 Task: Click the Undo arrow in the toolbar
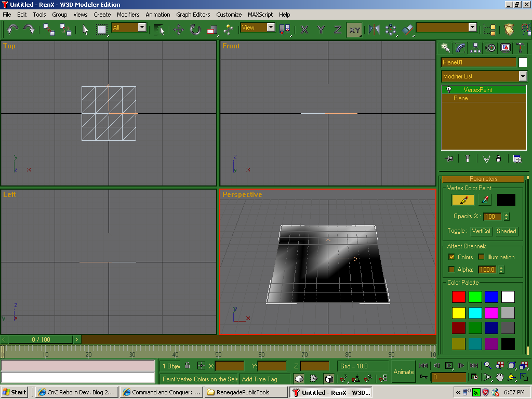pyautogui.click(x=12, y=29)
